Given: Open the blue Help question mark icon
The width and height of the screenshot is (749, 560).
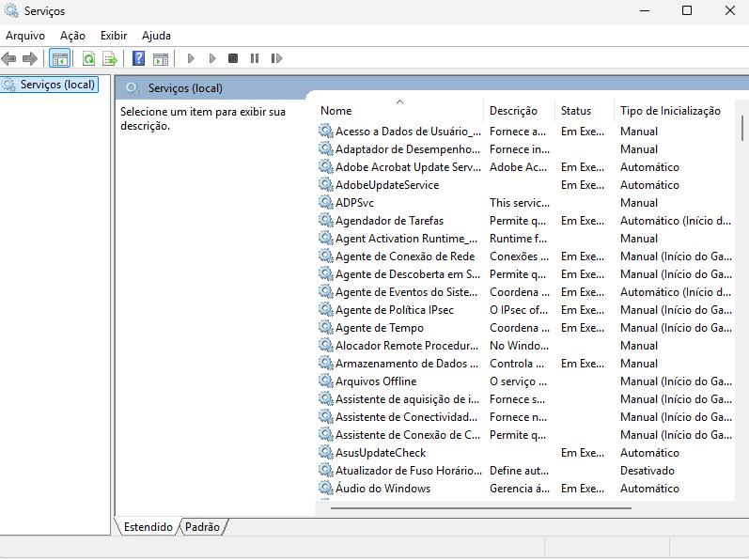Looking at the screenshot, I should 139,58.
